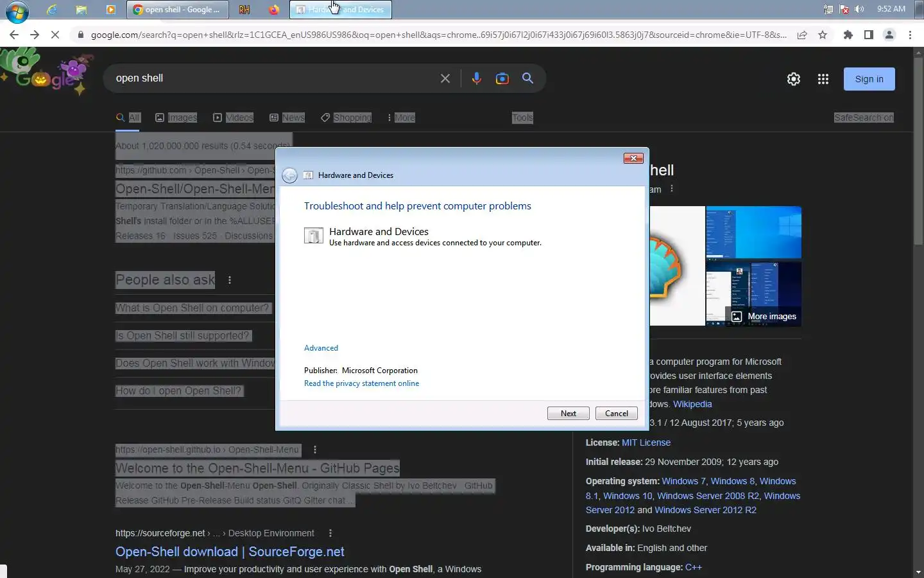Read the privacy statement online
This screenshot has height=578, width=924.
click(361, 383)
